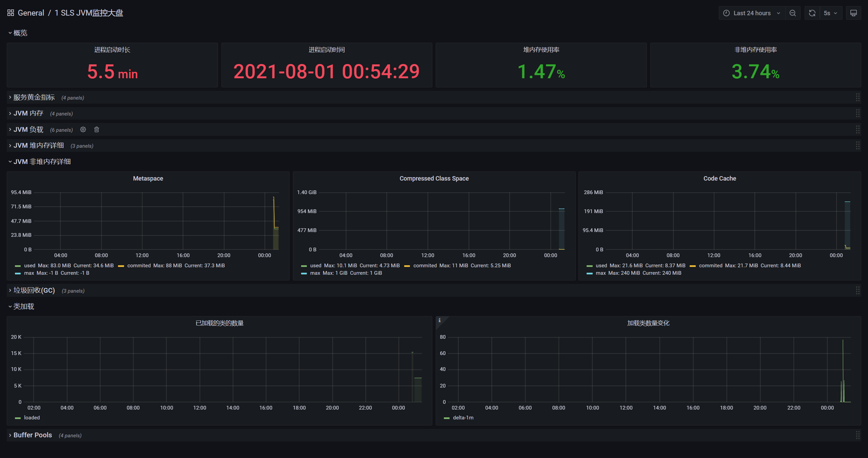Viewport: 868px width, 458px height.
Task: Click the cycle view mode monitor icon
Action: (x=853, y=13)
